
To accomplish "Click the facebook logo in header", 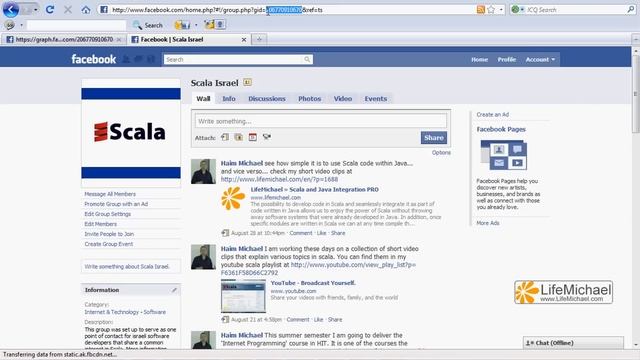I will click(x=94, y=59).
